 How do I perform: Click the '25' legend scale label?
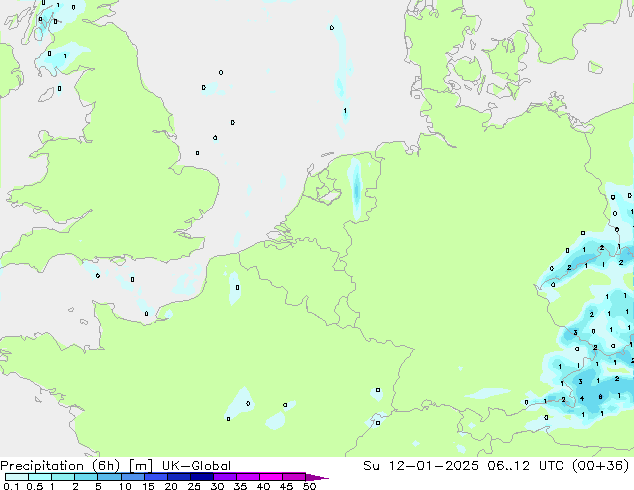pyautogui.click(x=194, y=486)
